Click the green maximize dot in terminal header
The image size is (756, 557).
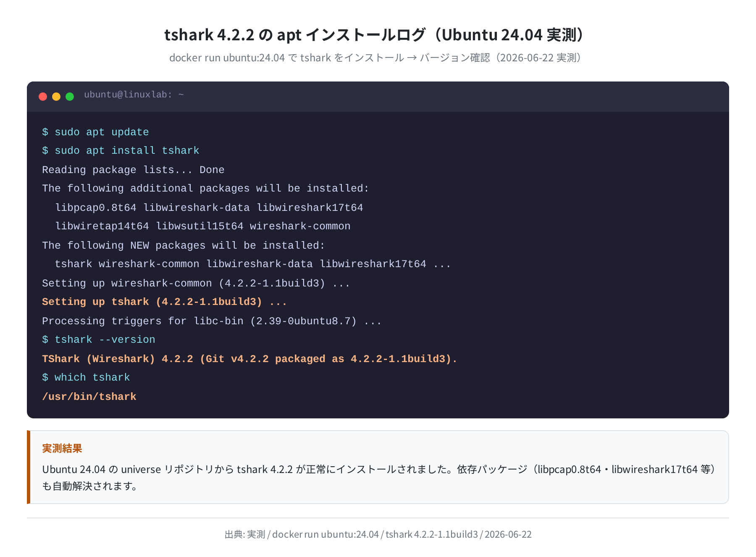pos(70,97)
